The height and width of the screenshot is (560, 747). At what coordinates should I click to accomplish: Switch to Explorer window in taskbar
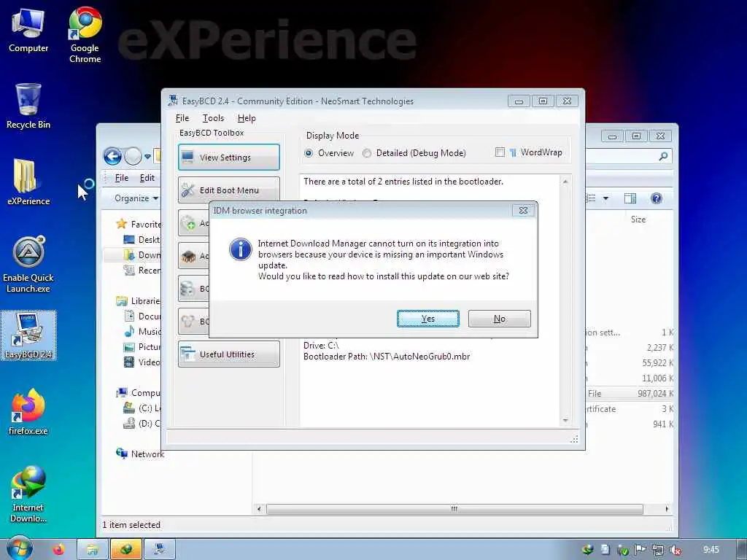click(x=93, y=549)
